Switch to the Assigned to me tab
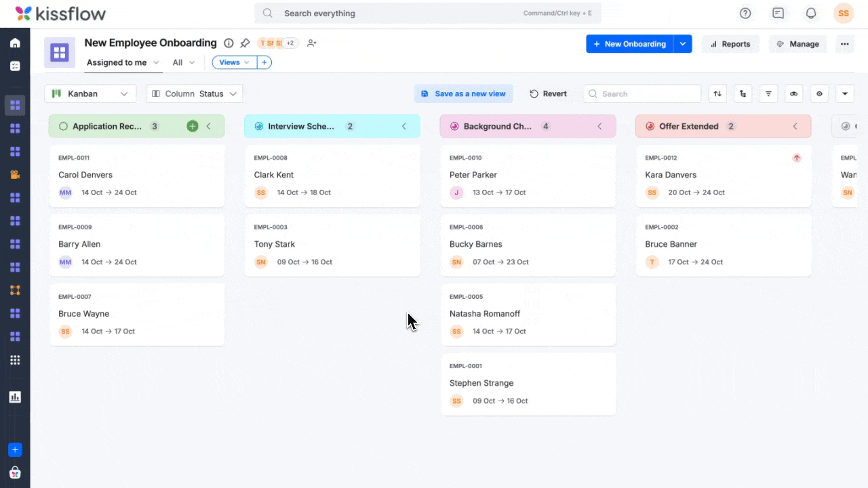Viewport: 868px width, 488px height. [117, 62]
